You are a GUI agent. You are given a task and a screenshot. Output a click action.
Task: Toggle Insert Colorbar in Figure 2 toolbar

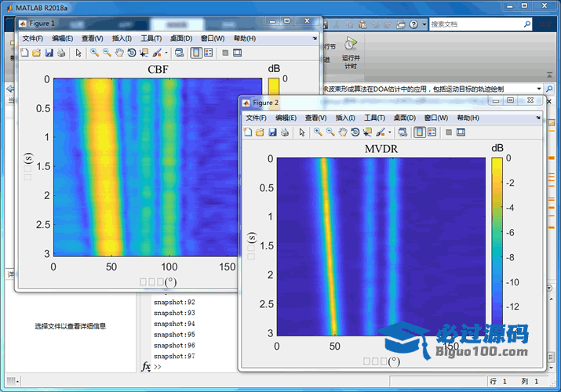click(x=420, y=132)
